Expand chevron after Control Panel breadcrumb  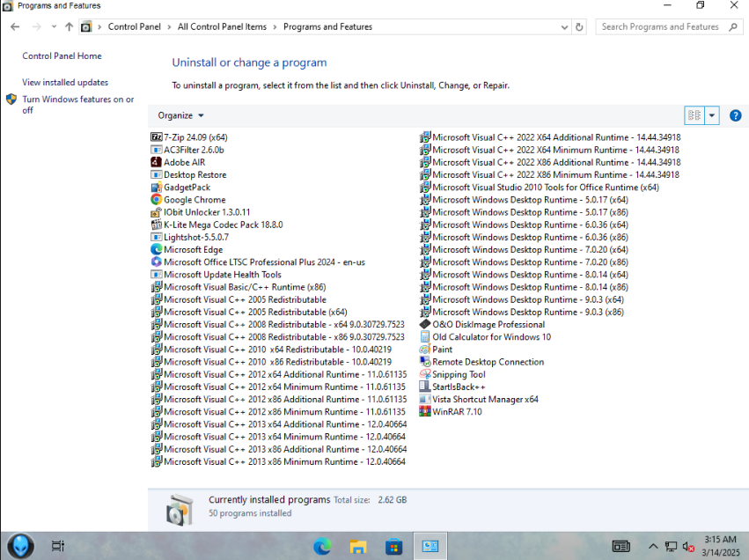[169, 27]
